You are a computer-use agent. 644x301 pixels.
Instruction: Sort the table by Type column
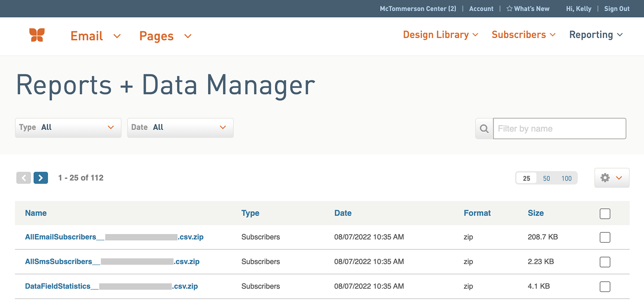click(250, 213)
